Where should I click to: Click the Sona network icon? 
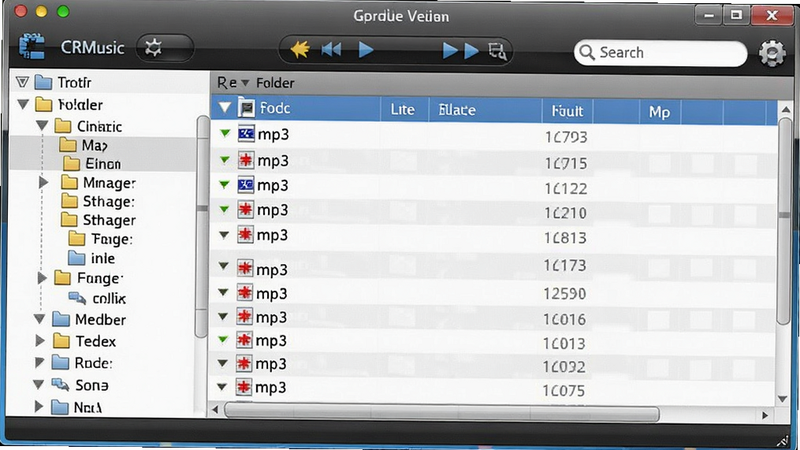(x=60, y=384)
